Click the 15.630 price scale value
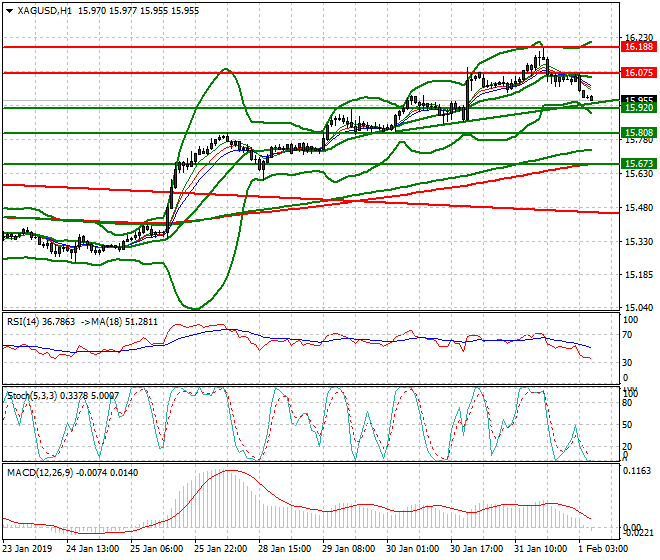Viewport: 660px width, 560px height. pos(639,174)
